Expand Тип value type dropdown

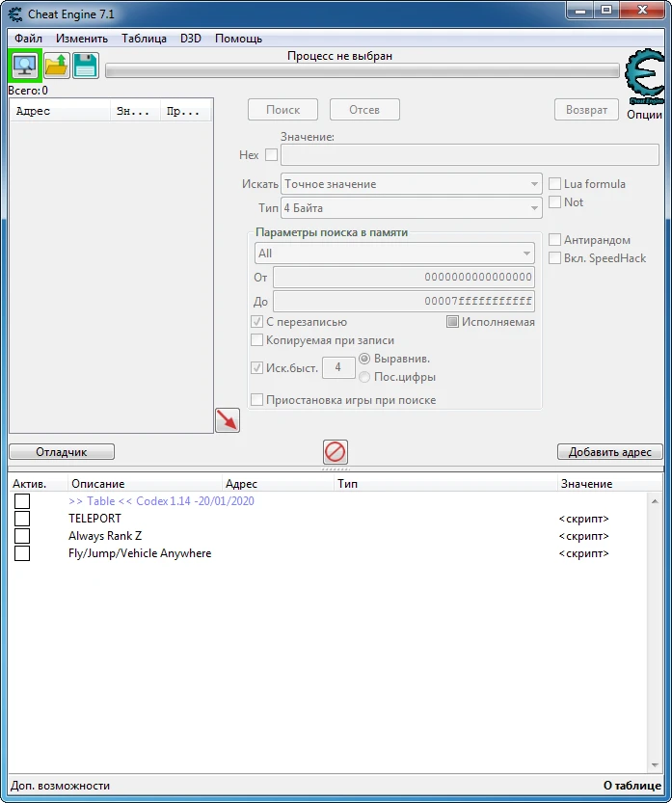click(412, 208)
